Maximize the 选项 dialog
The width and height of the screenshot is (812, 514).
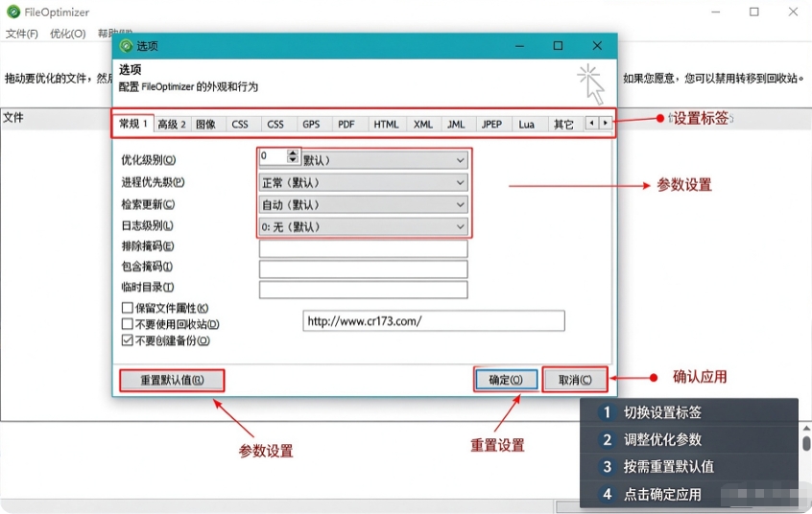558,46
